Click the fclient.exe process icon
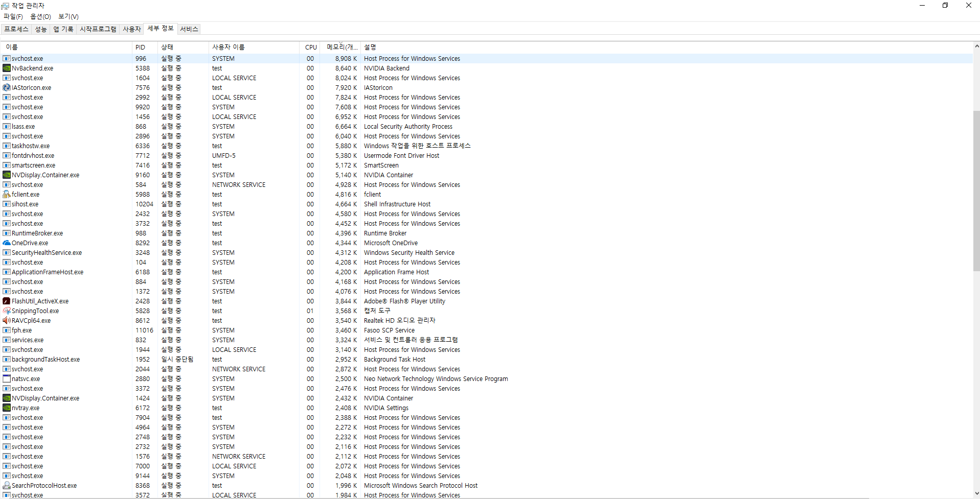 click(7, 195)
